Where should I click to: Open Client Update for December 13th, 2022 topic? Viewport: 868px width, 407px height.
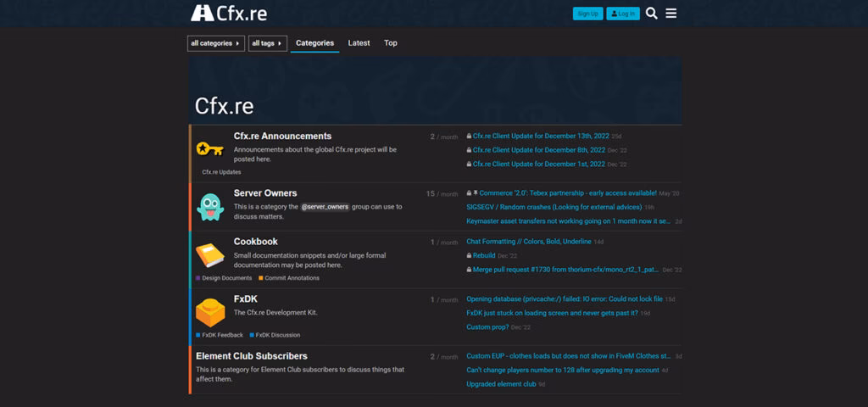coord(541,137)
